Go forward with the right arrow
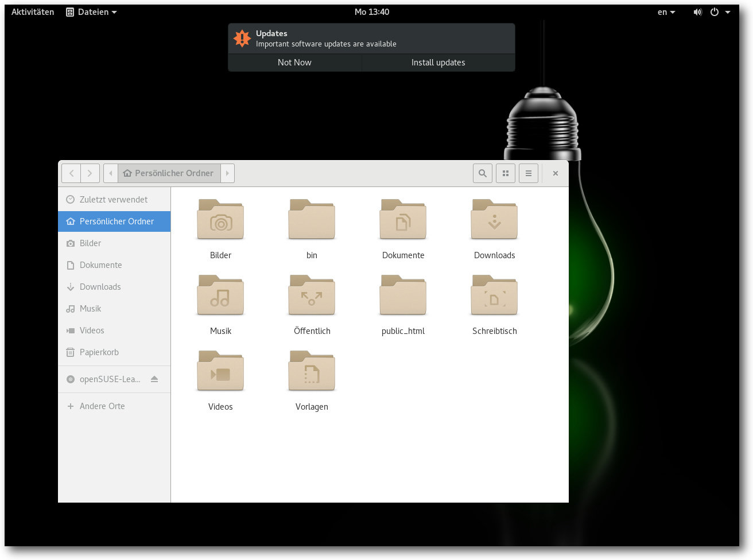Image resolution: width=753 pixels, height=560 pixels. (90, 173)
